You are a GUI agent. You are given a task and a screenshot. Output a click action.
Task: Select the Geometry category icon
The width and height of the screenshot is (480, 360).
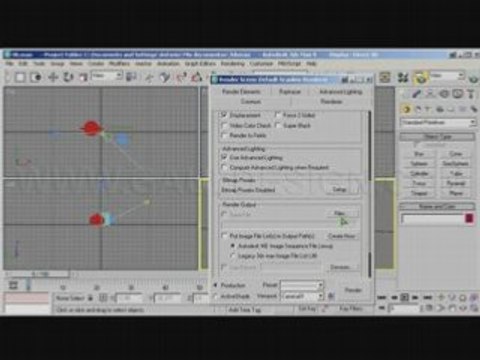tap(406, 109)
